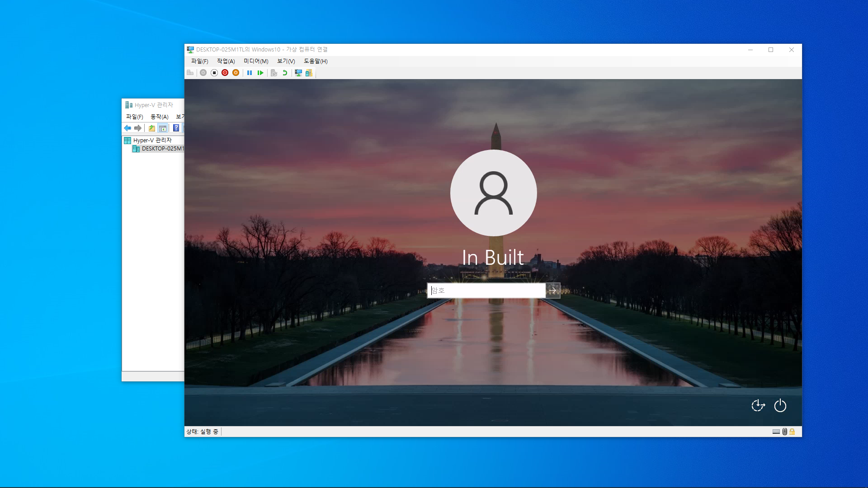Open the 도움말(H) menu
The image size is (868, 488).
(x=316, y=61)
